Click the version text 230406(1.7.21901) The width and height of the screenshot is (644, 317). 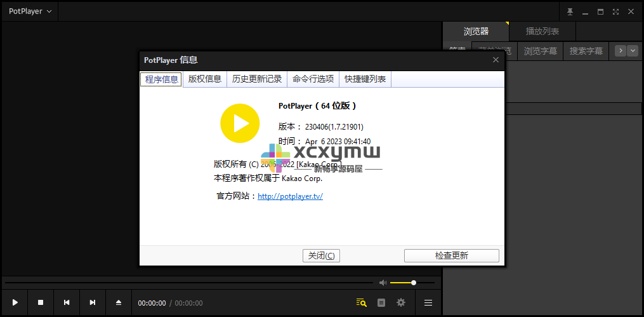tap(334, 126)
